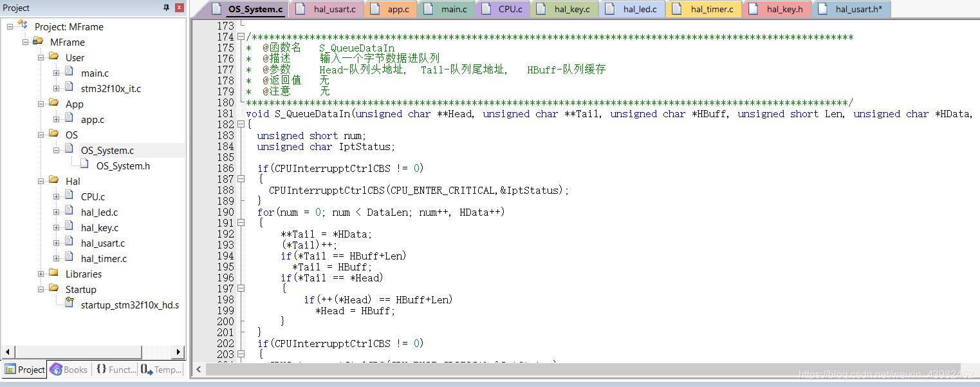Switch to the CPU.c editor tab

coord(503,9)
